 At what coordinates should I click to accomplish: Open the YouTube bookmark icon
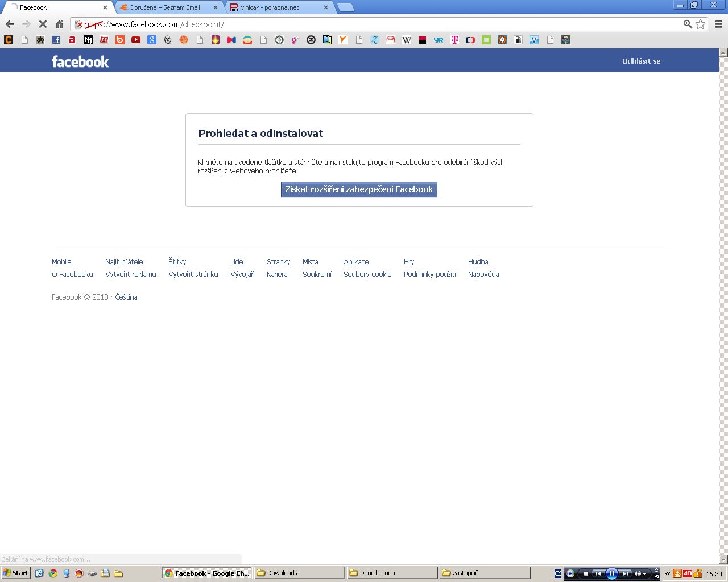pyautogui.click(x=136, y=40)
